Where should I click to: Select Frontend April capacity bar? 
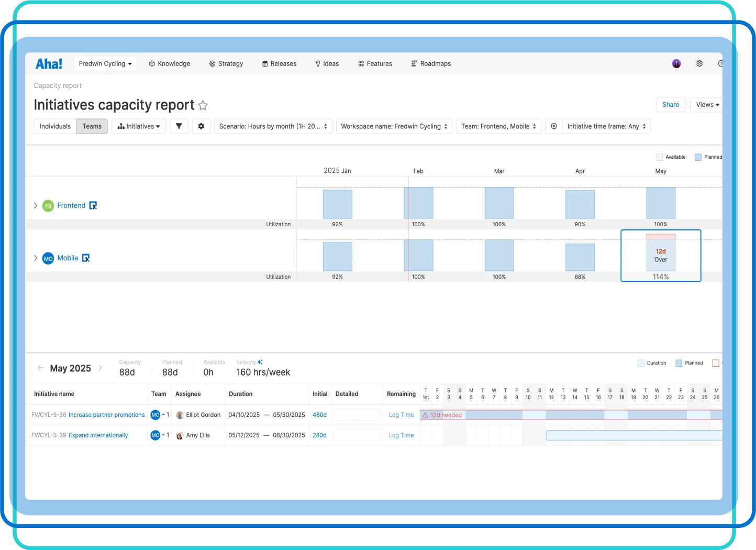pos(580,204)
